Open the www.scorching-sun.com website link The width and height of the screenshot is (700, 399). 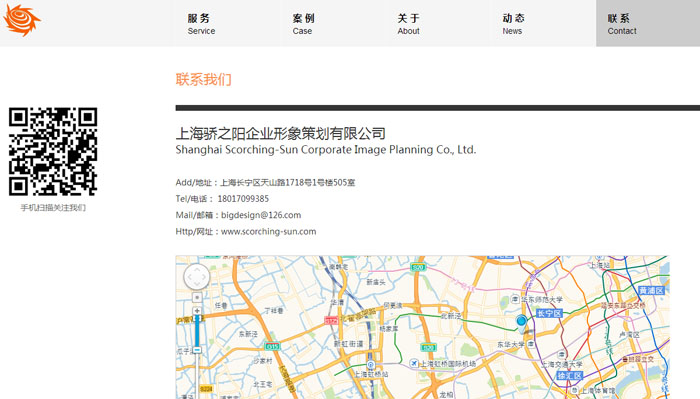(268, 232)
